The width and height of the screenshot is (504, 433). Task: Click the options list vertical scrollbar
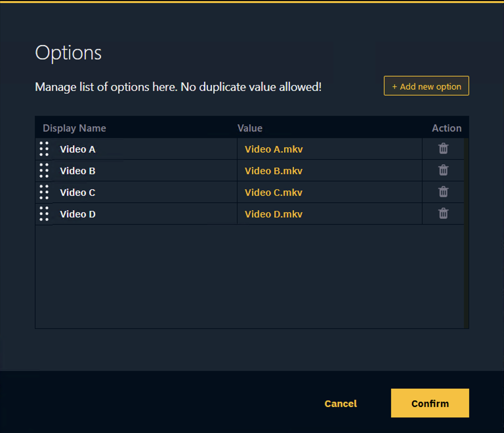click(x=466, y=233)
